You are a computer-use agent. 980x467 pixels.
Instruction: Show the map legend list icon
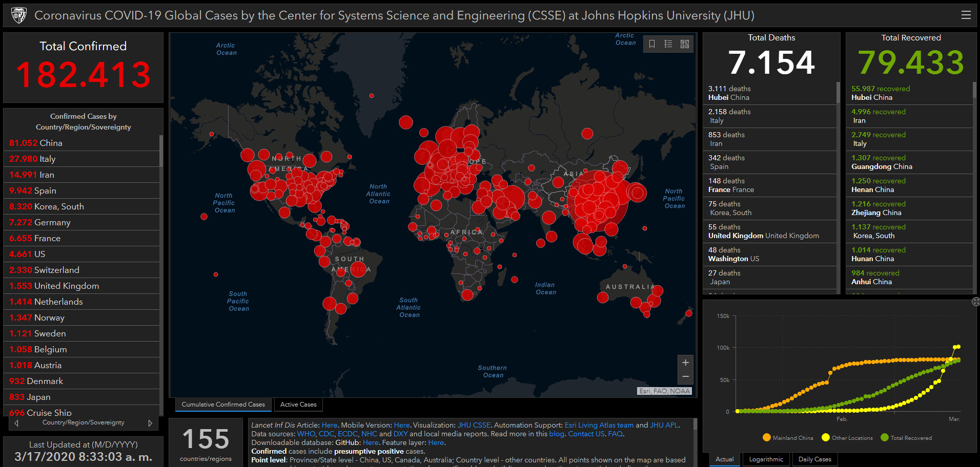668,44
